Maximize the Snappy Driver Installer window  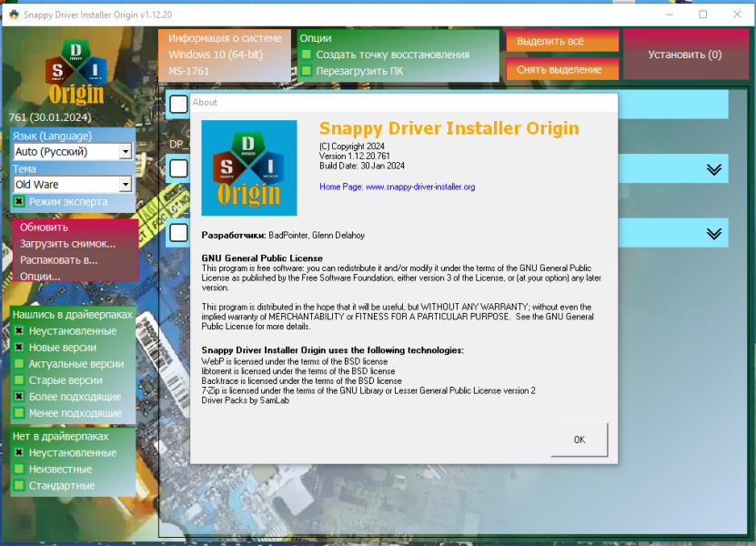pyautogui.click(x=703, y=15)
